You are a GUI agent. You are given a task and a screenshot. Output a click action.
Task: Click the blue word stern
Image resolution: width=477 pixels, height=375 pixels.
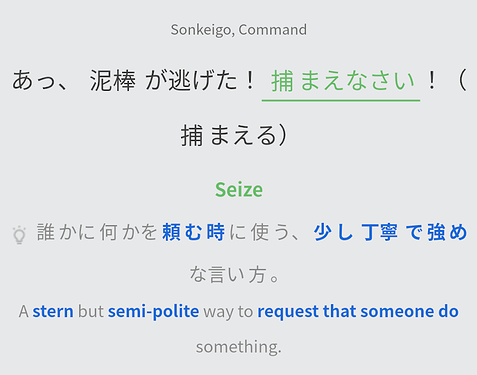point(53,311)
